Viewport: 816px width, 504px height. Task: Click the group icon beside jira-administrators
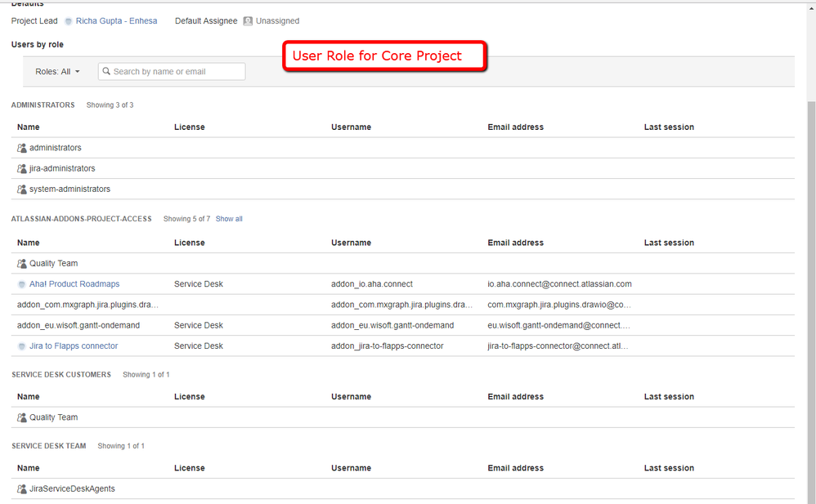point(21,168)
